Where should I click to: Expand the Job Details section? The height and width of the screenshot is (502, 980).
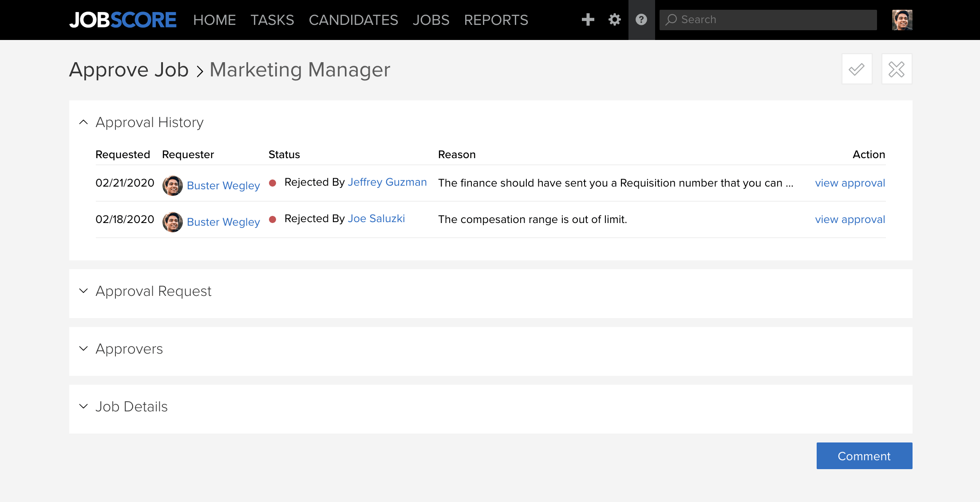click(x=83, y=406)
